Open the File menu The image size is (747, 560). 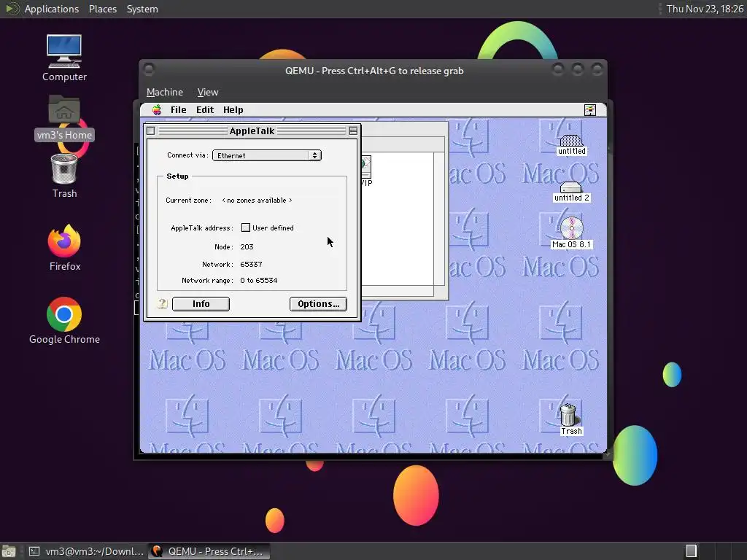179,110
